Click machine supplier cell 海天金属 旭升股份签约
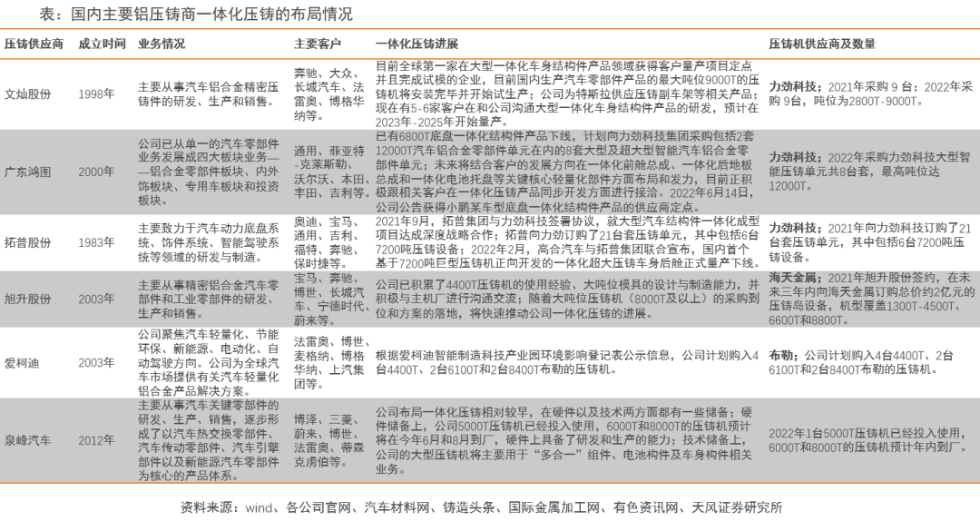 pyautogui.click(x=872, y=299)
